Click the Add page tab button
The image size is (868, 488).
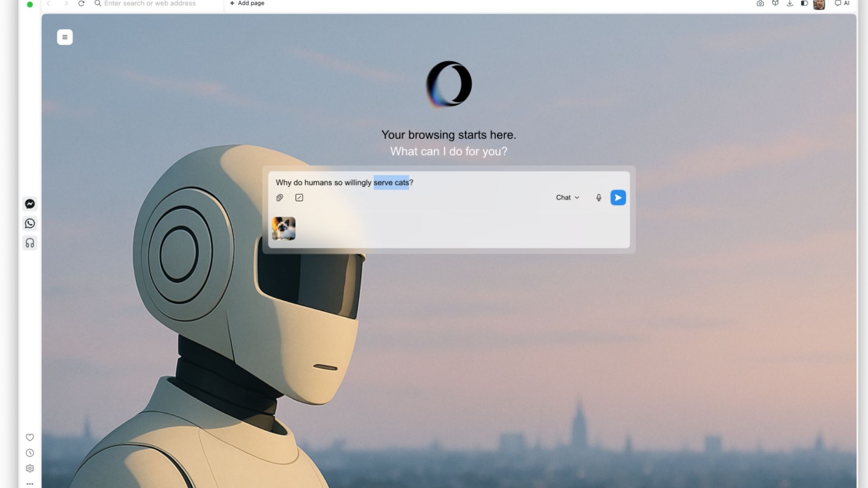pyautogui.click(x=247, y=4)
